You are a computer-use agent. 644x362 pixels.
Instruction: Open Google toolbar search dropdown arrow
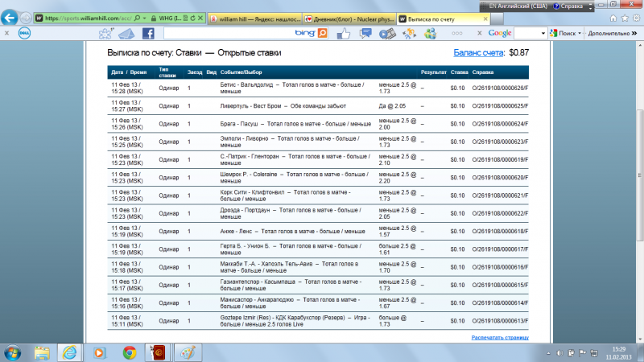(543, 33)
